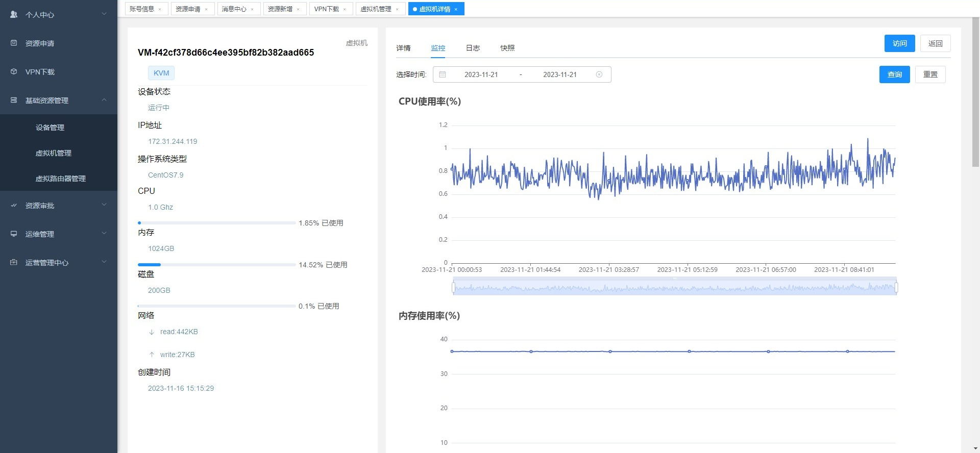Click the memory 14.52% usage progress bar
The image size is (980, 453).
click(x=217, y=265)
